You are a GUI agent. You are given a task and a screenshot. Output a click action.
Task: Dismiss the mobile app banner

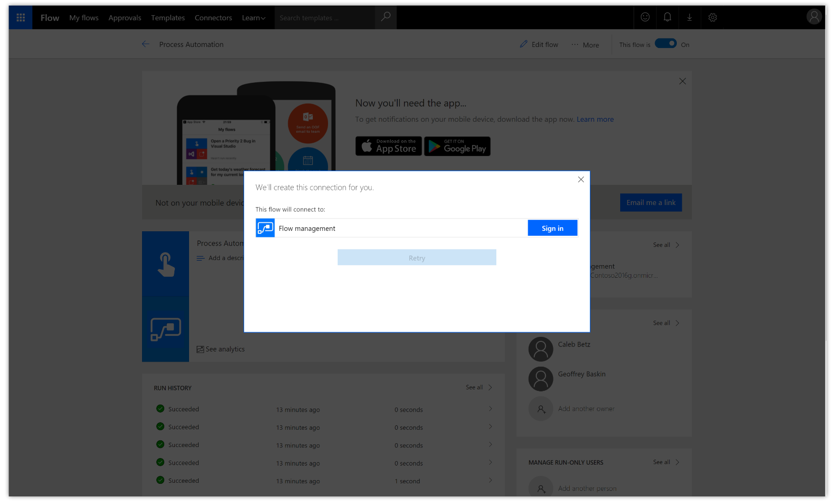tap(682, 81)
